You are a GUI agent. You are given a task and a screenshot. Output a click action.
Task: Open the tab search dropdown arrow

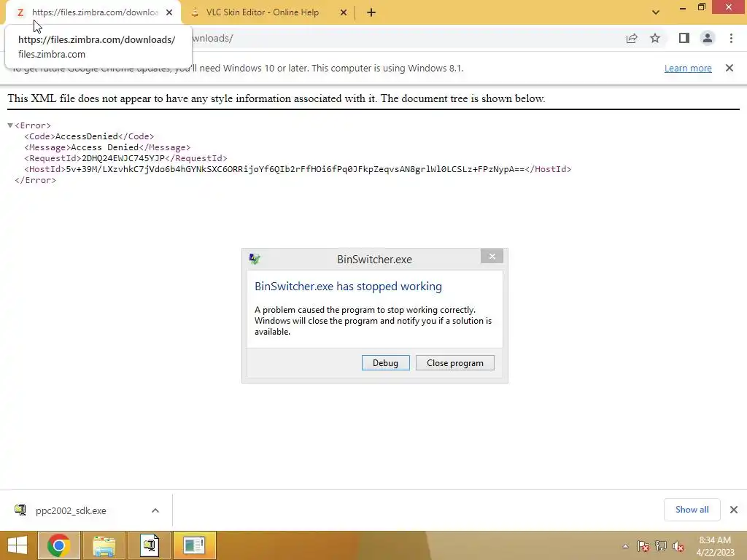click(656, 12)
